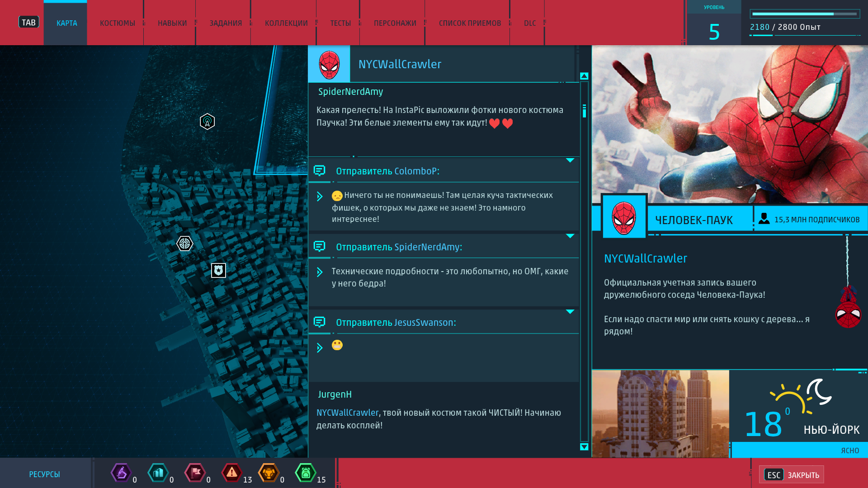Click the level number 5
Image resolution: width=868 pixels, height=488 pixels.
[714, 32]
